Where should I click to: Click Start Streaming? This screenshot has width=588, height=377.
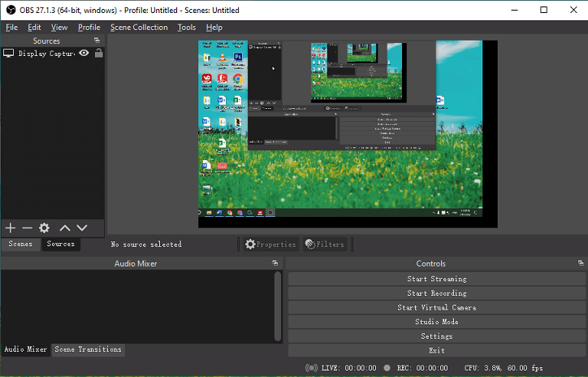pos(437,279)
